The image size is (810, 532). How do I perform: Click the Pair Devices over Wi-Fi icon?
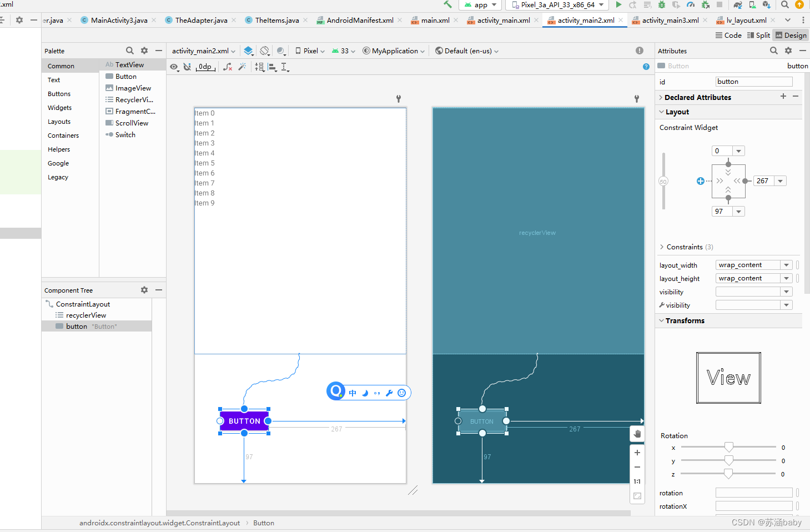click(753, 4)
